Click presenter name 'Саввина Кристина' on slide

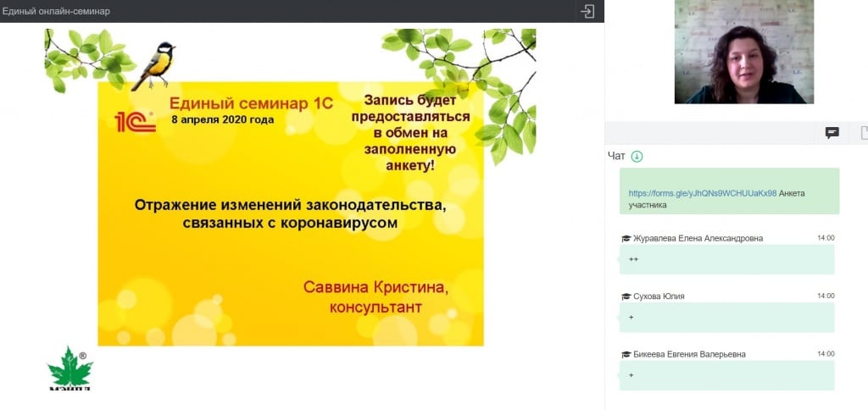coord(376,288)
